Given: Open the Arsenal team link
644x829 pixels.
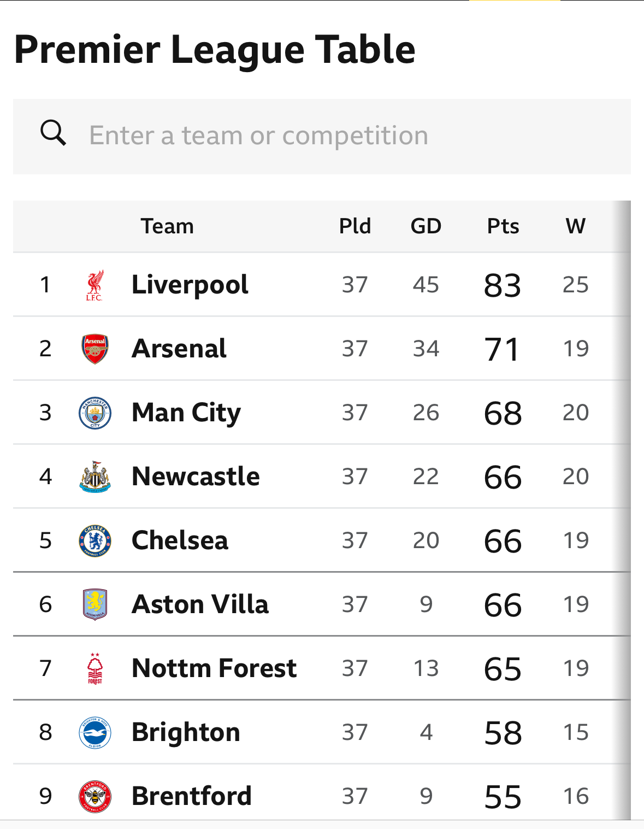Looking at the screenshot, I should click(179, 349).
